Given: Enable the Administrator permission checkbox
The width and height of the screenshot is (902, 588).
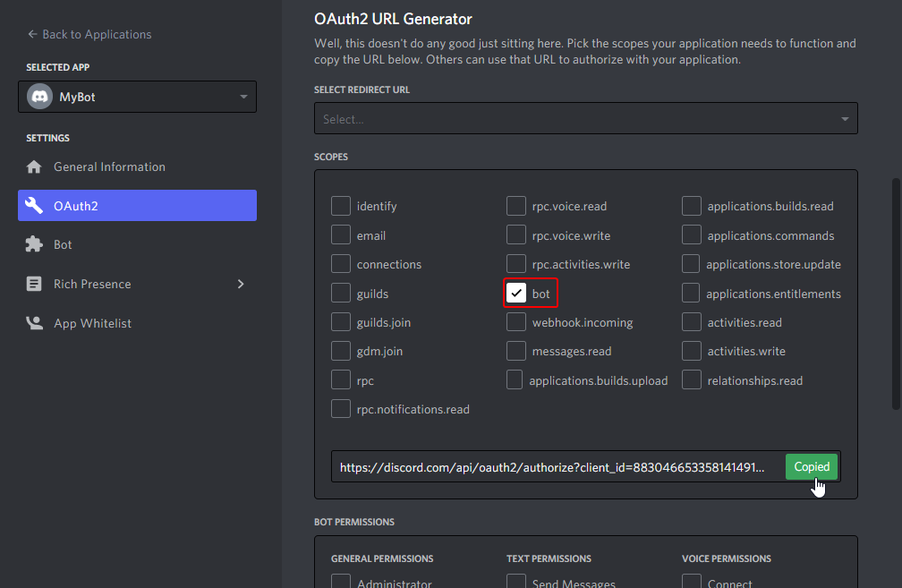Looking at the screenshot, I should (341, 581).
